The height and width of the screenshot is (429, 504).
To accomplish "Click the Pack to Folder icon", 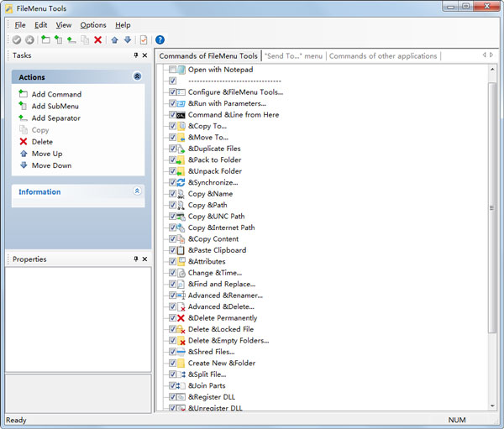I will click(x=181, y=160).
